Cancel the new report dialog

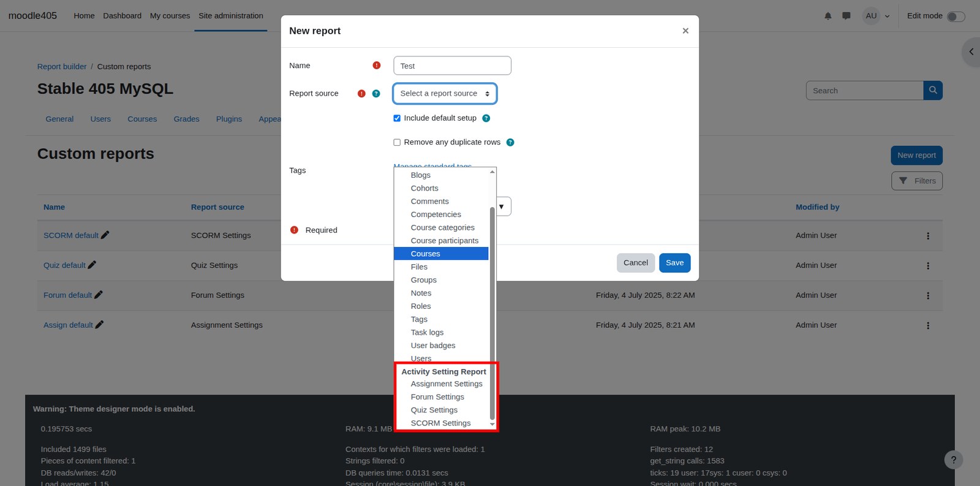coord(636,263)
